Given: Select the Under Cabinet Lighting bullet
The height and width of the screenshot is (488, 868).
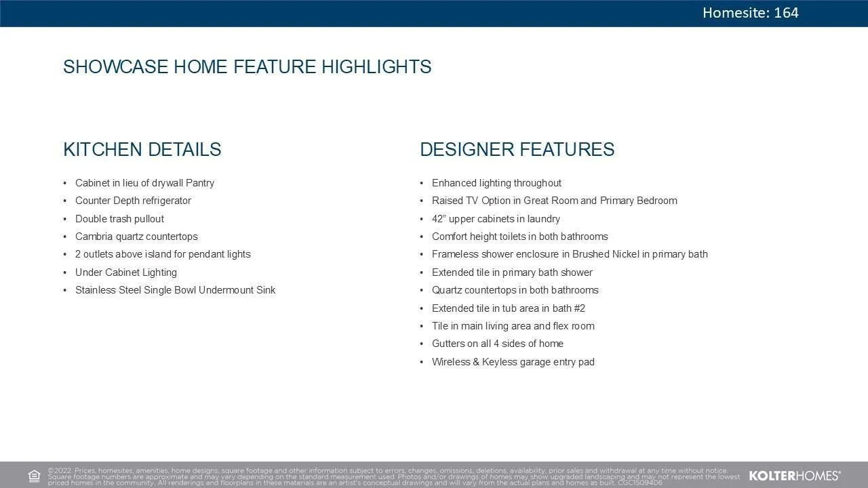Looking at the screenshot, I should 125,272.
